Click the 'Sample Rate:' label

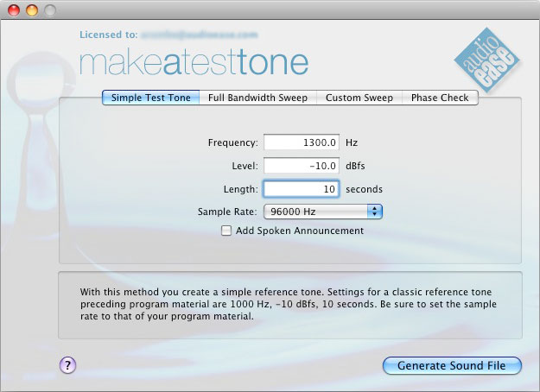[227, 212]
